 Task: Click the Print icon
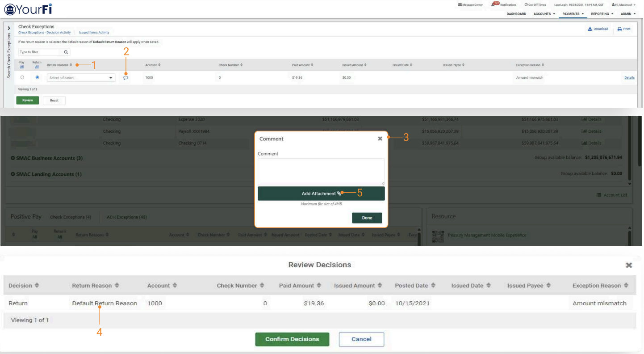click(619, 29)
